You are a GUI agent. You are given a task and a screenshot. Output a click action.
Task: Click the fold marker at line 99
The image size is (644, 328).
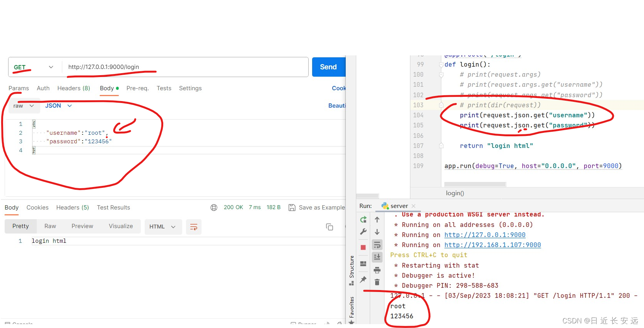click(x=441, y=65)
